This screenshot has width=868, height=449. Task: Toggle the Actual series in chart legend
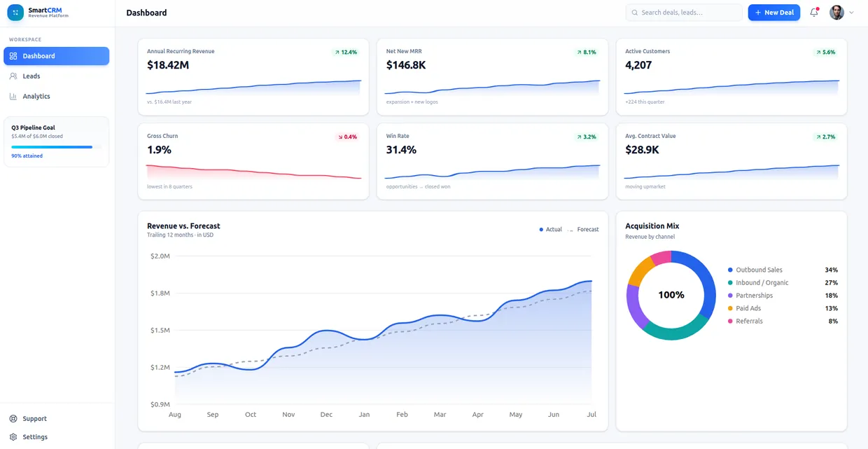(551, 230)
